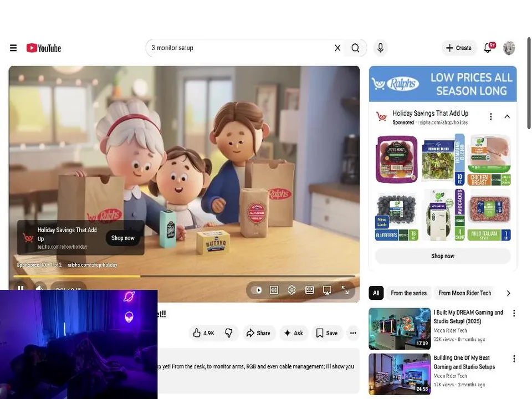Dislike the video with the thumbs down
This screenshot has width=532, height=399.
point(229,333)
